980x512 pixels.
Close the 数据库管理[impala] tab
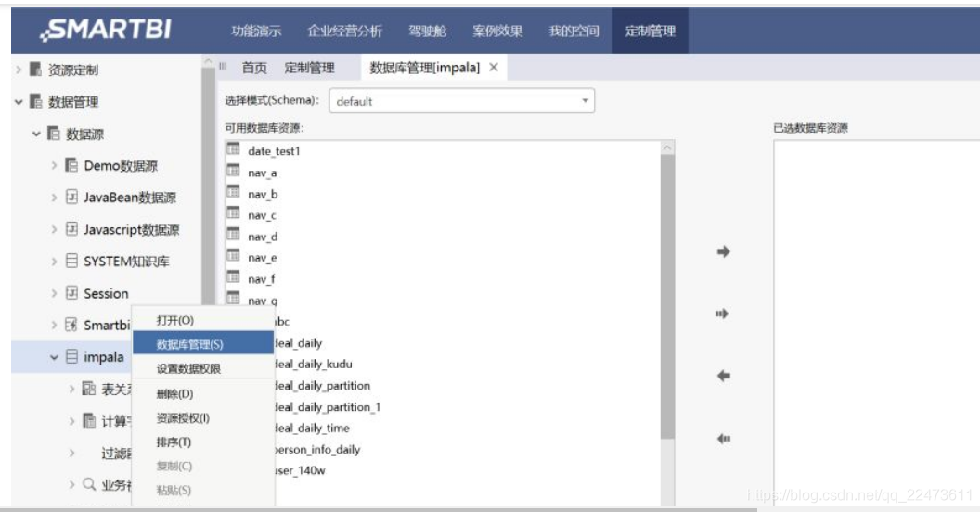click(494, 67)
